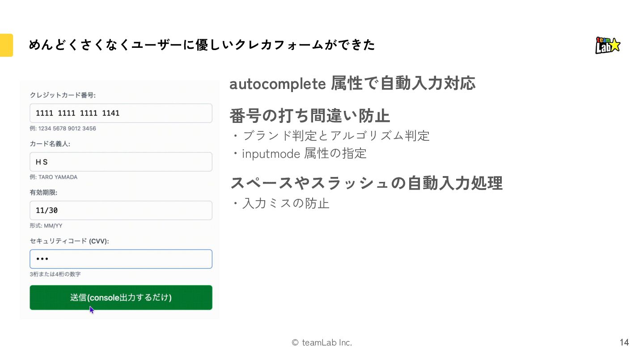
Task: Click the card holder name field
Action: 121,162
